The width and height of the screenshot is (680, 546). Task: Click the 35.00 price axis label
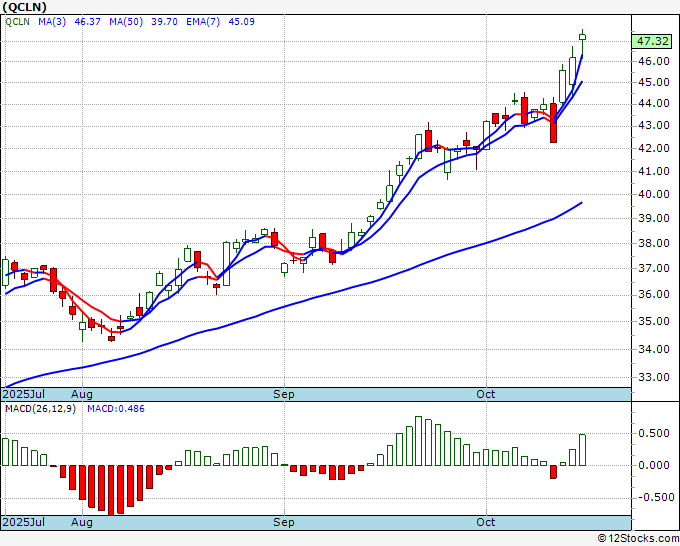pyautogui.click(x=654, y=321)
